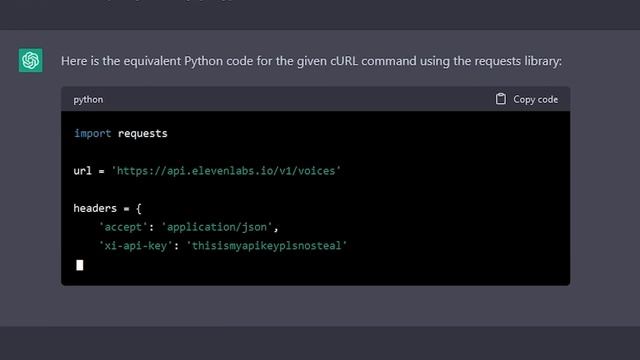Select the requests module name after import
The height and width of the screenshot is (360, 640).
(x=142, y=134)
